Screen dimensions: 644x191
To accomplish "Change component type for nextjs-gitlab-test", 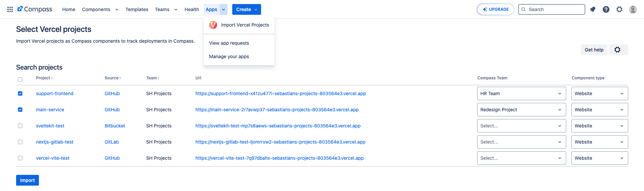I will (600, 142).
